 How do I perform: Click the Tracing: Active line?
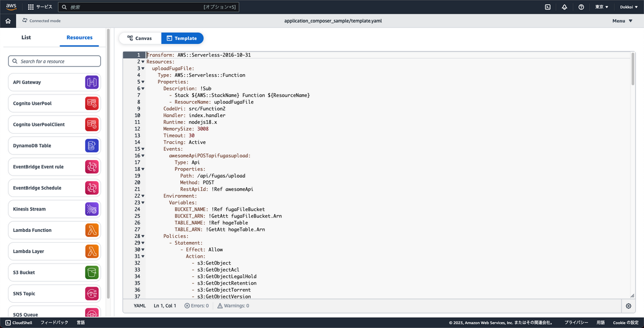(x=185, y=142)
